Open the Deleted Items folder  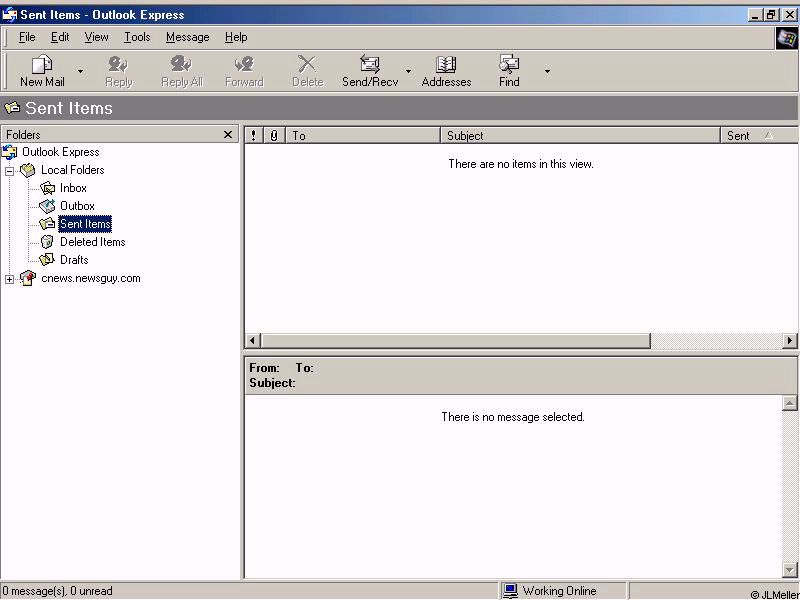[x=92, y=242]
